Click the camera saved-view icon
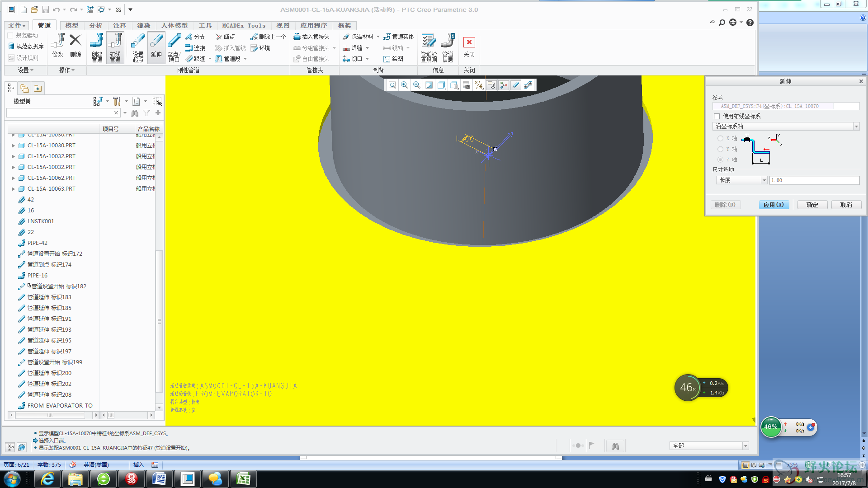Screen dimensions: 868x488 pyautogui.click(x=467, y=85)
